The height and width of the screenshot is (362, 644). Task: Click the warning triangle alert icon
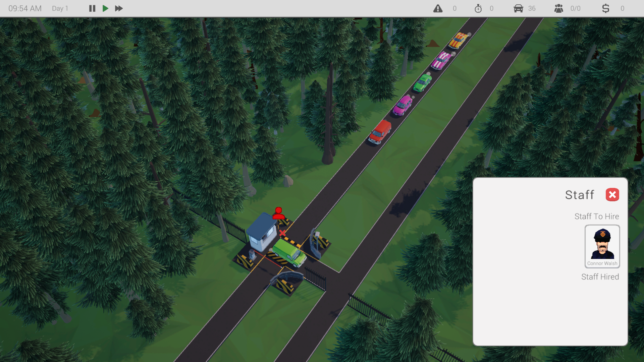(438, 8)
